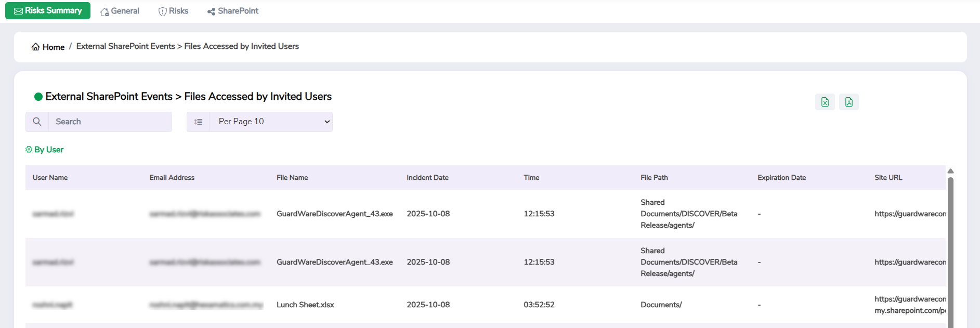
Task: Click the PDF export icon
Action: (x=848, y=102)
